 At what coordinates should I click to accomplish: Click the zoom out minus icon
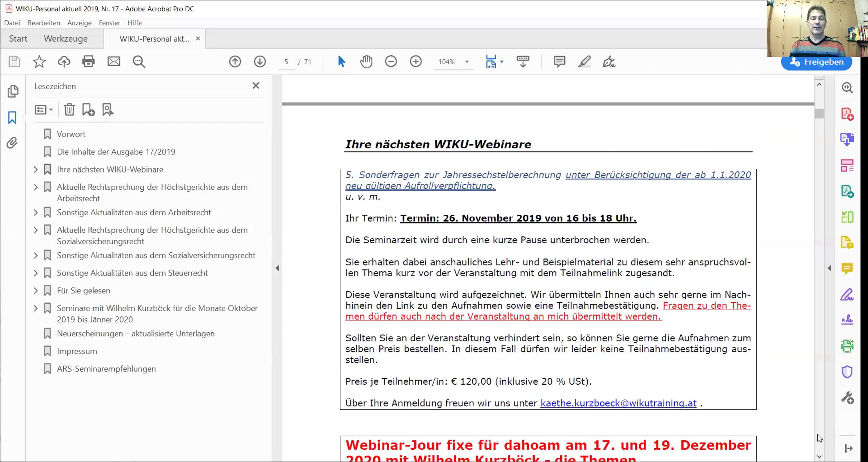pyautogui.click(x=391, y=62)
